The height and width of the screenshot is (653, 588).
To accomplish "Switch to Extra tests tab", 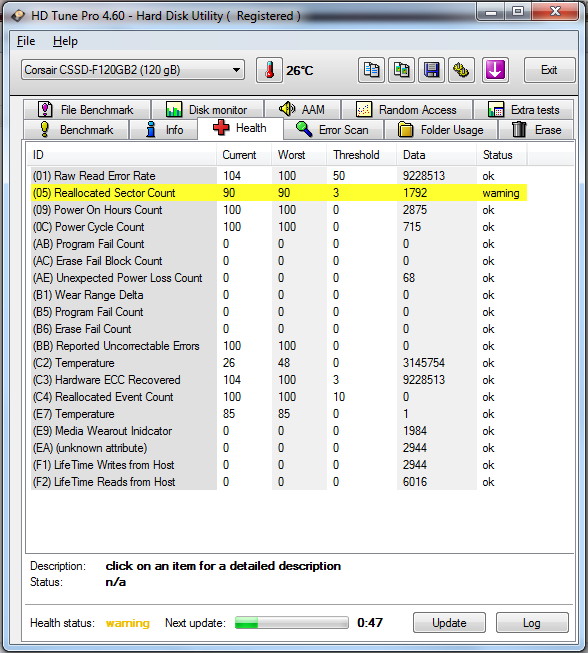I will [523, 110].
